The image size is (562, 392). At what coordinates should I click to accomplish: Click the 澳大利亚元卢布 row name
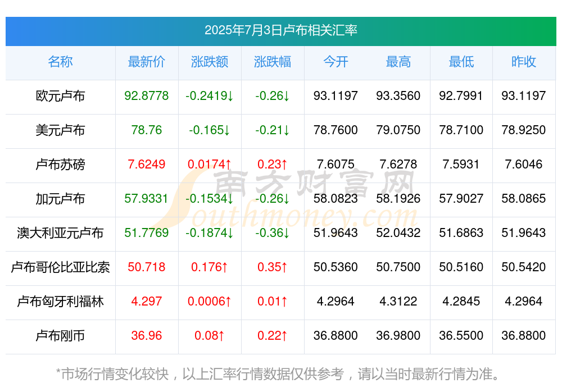[x=60, y=233]
